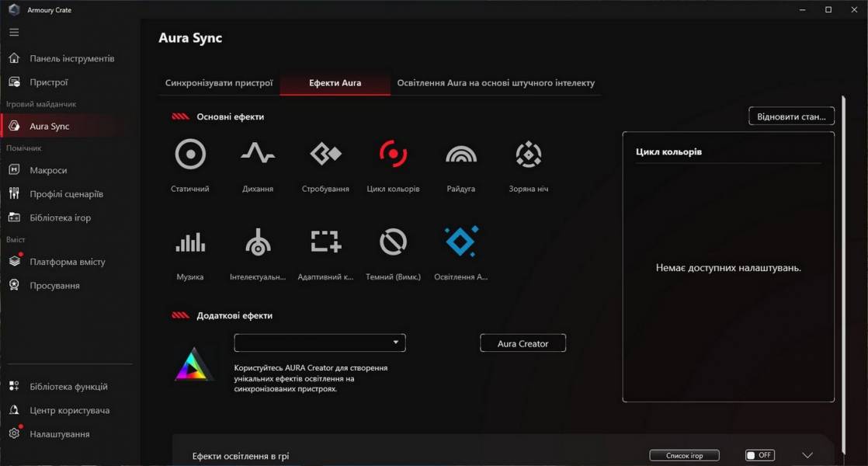868x466 pixels.
Task: Click the Aura Sync sidebar icon
Action: (15, 126)
